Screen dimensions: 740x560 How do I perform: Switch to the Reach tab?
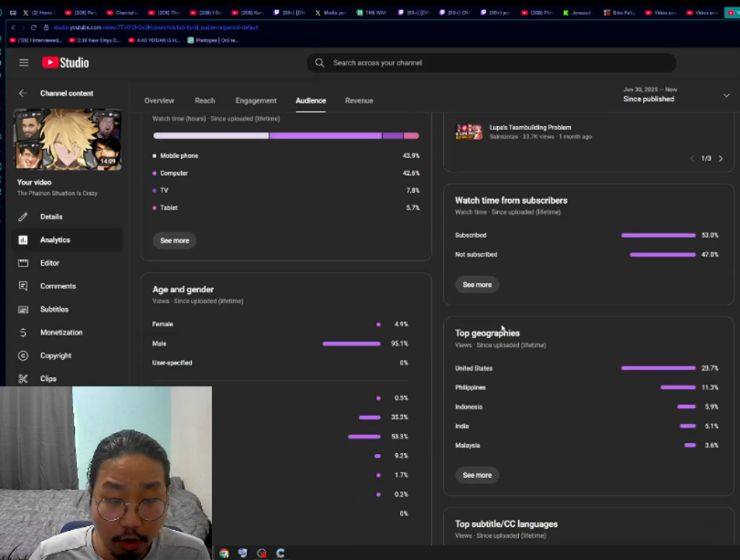[205, 100]
